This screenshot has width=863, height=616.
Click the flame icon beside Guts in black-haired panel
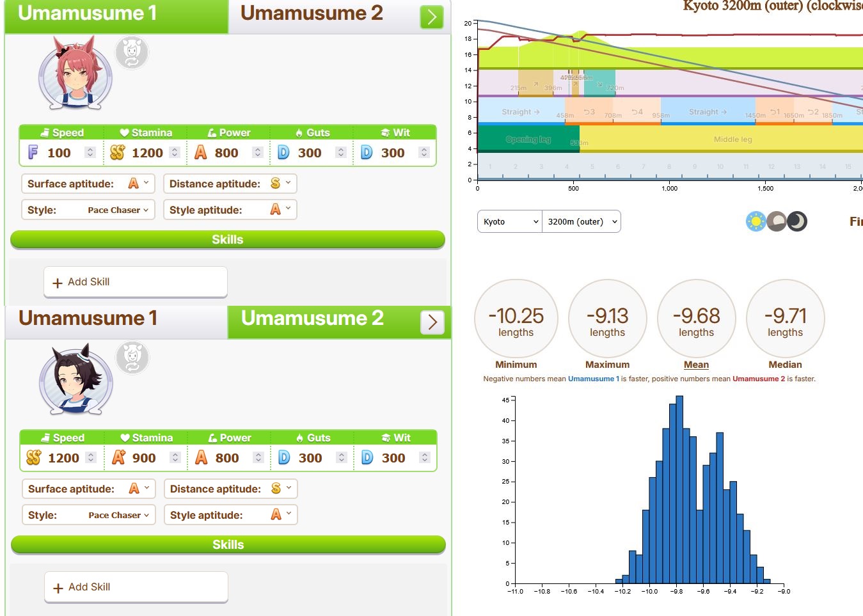299,438
